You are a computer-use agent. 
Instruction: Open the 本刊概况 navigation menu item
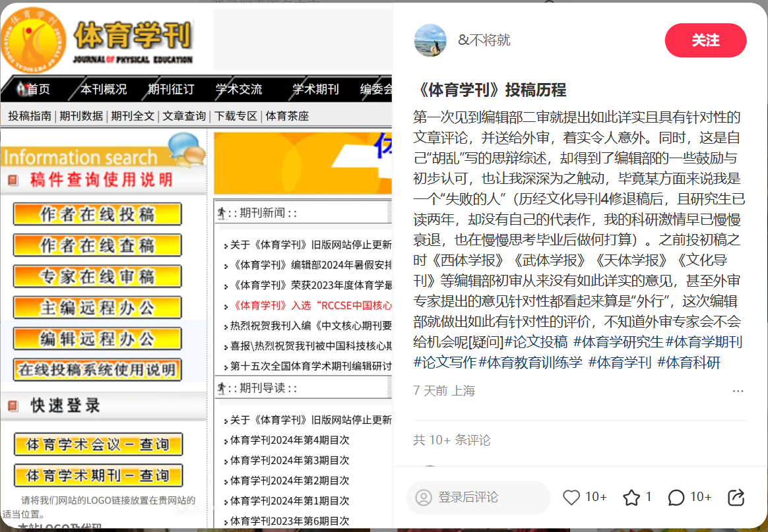coord(104,89)
